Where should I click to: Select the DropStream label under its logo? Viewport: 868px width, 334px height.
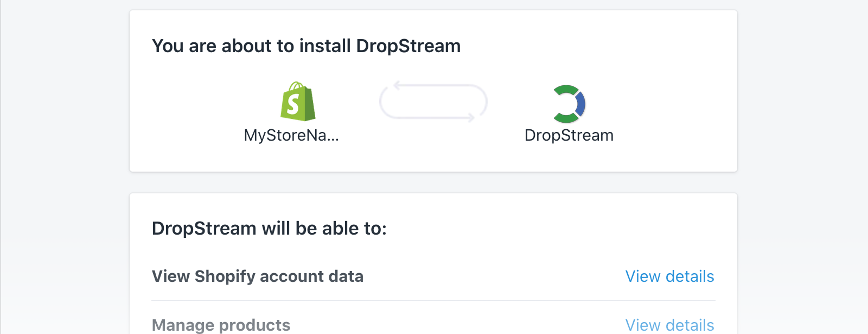(x=569, y=135)
